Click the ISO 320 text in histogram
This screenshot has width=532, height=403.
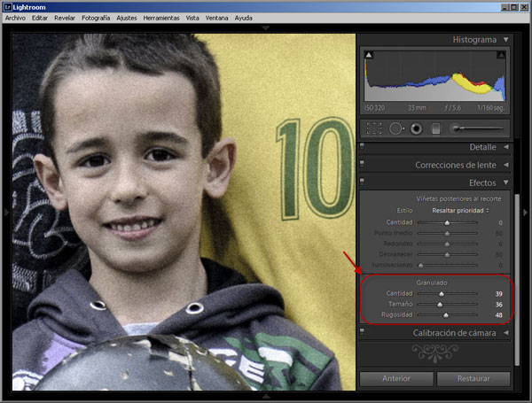pyautogui.click(x=375, y=108)
